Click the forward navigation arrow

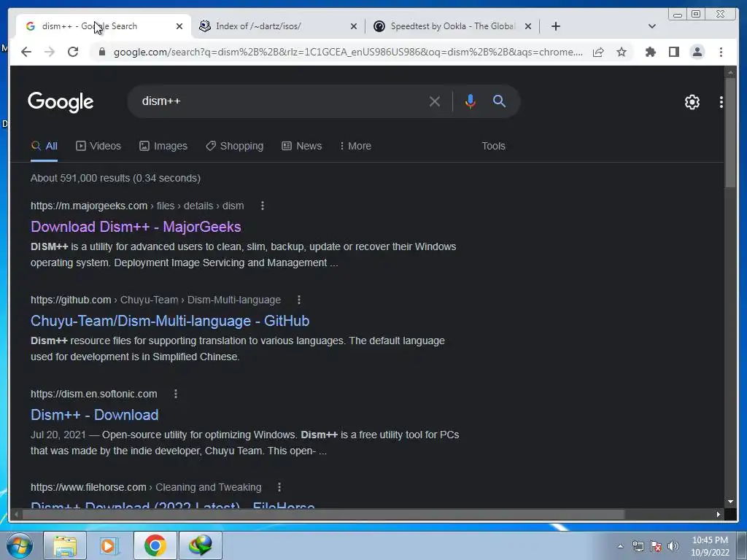(x=50, y=52)
